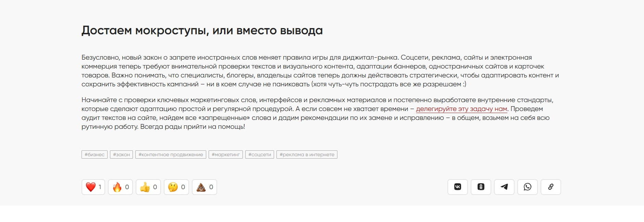Screen dimensions: 644x222
Task: Click the article heading Достаем мокроступы
Action: click(202, 30)
